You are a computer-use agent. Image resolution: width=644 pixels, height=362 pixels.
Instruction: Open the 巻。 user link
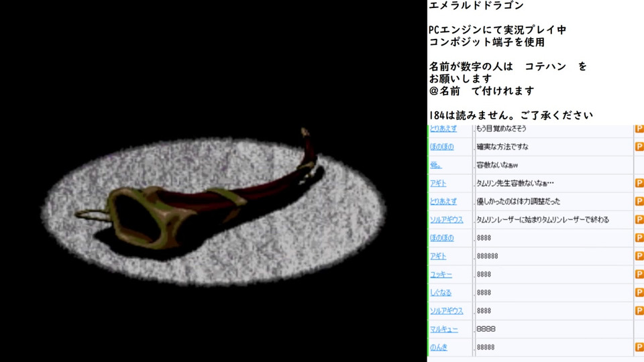[x=436, y=165]
